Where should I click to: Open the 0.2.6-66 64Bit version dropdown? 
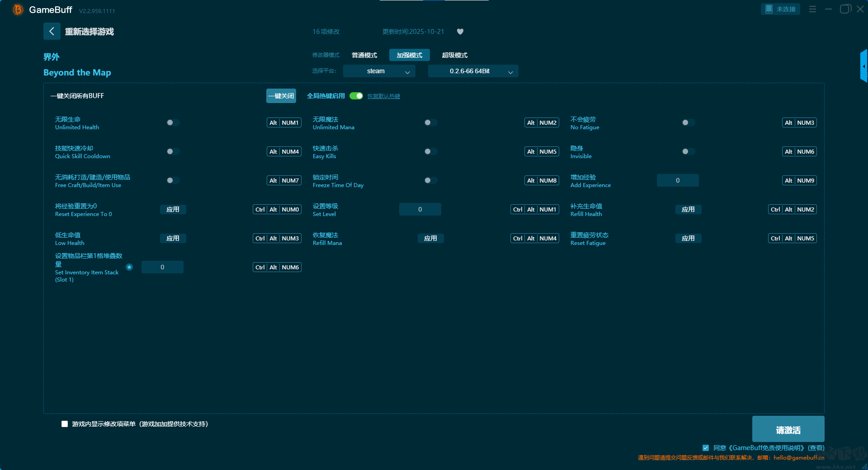pyautogui.click(x=473, y=71)
